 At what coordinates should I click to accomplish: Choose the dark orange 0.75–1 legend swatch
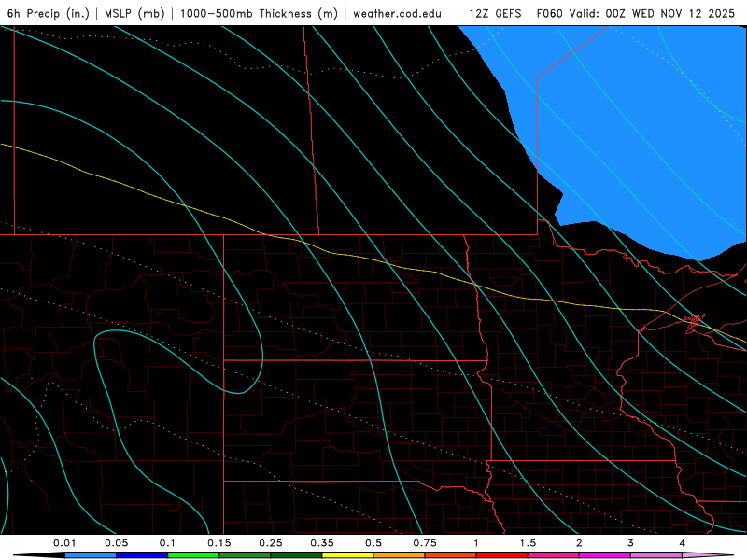pyautogui.click(x=451, y=555)
